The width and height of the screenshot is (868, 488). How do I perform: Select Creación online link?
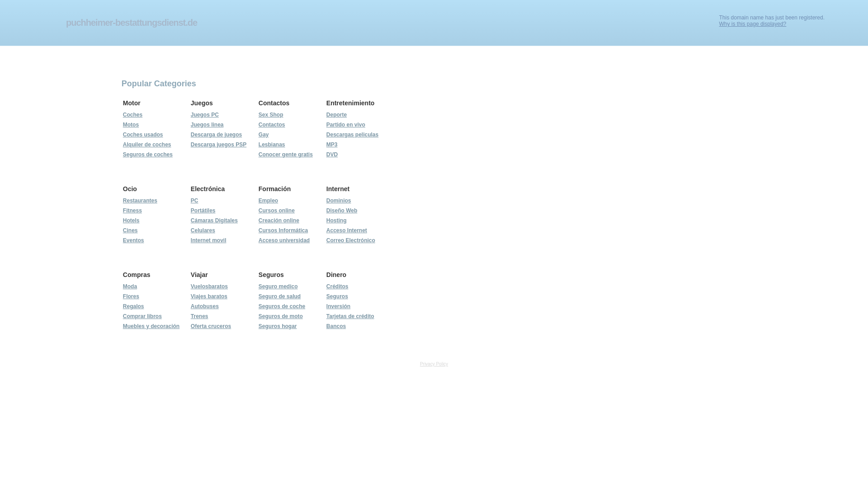click(279, 221)
